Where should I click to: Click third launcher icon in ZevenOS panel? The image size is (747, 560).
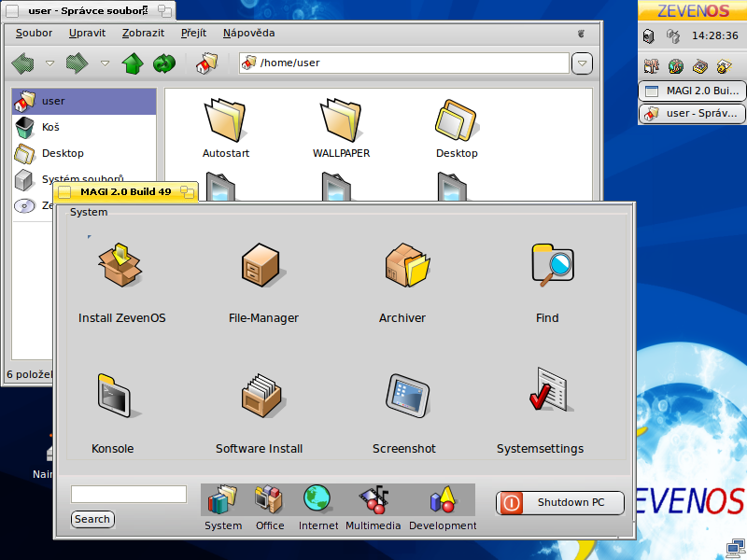[x=699, y=66]
